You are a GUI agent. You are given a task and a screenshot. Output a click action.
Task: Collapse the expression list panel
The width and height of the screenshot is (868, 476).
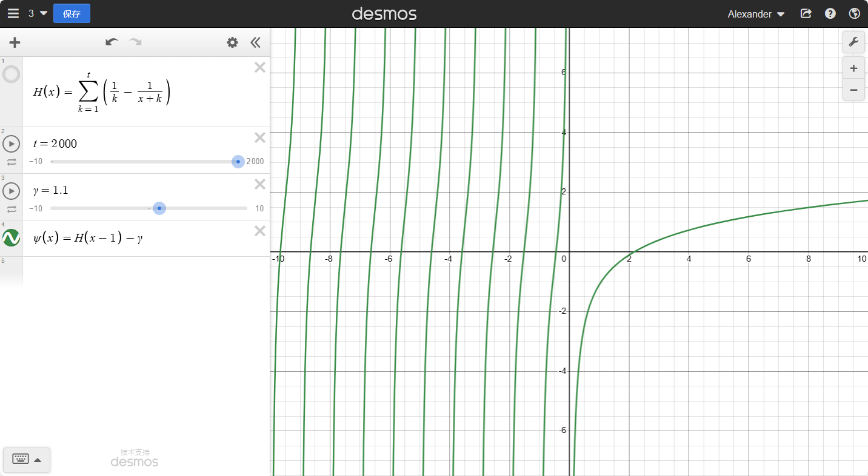255,42
